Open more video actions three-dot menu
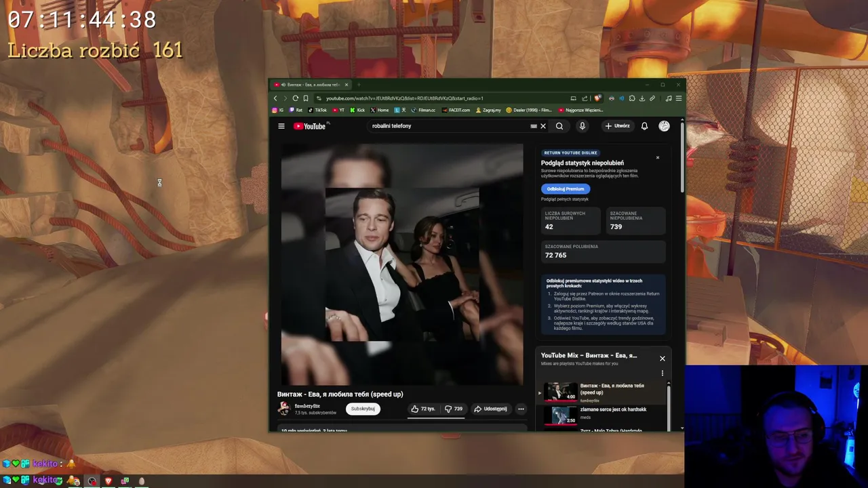The height and width of the screenshot is (488, 868). [521, 409]
